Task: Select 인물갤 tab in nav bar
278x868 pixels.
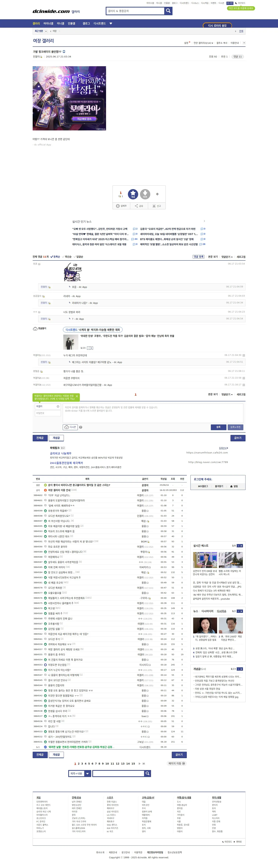Action: point(71,24)
